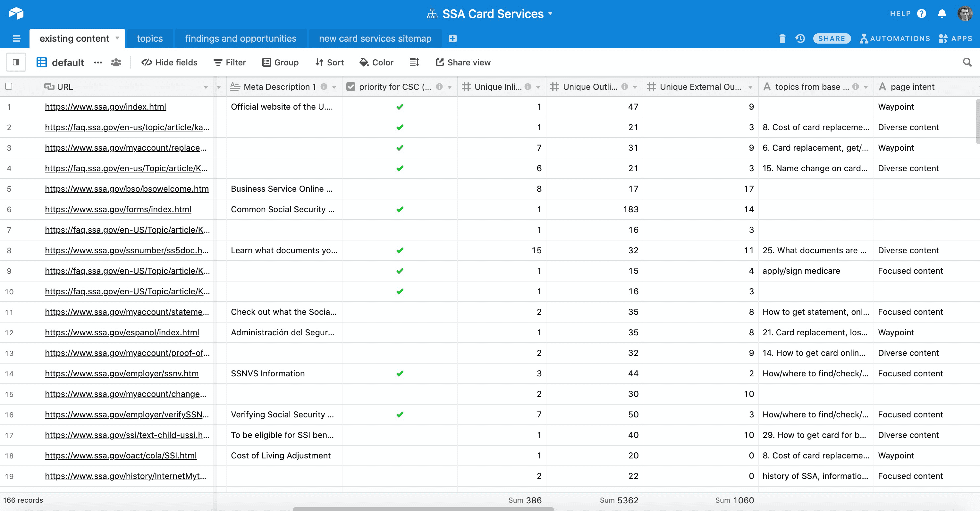Open Apps panel
The width and height of the screenshot is (980, 511).
(956, 38)
